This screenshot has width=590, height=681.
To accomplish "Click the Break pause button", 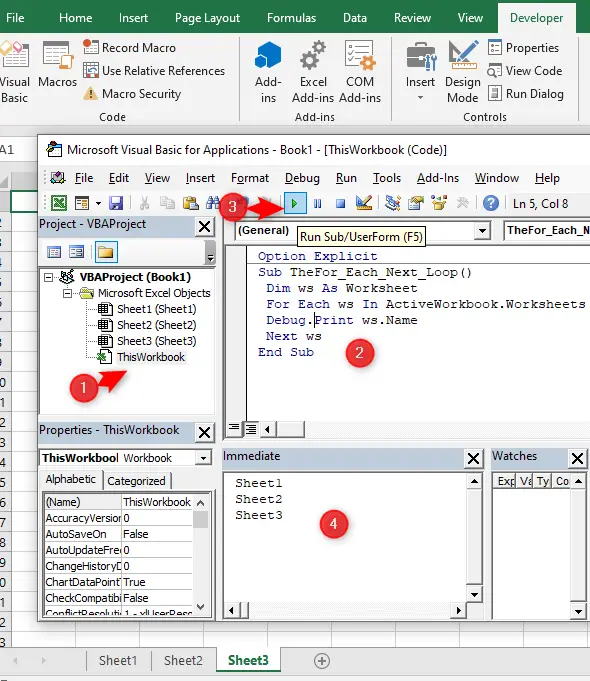I will pyautogui.click(x=318, y=203).
